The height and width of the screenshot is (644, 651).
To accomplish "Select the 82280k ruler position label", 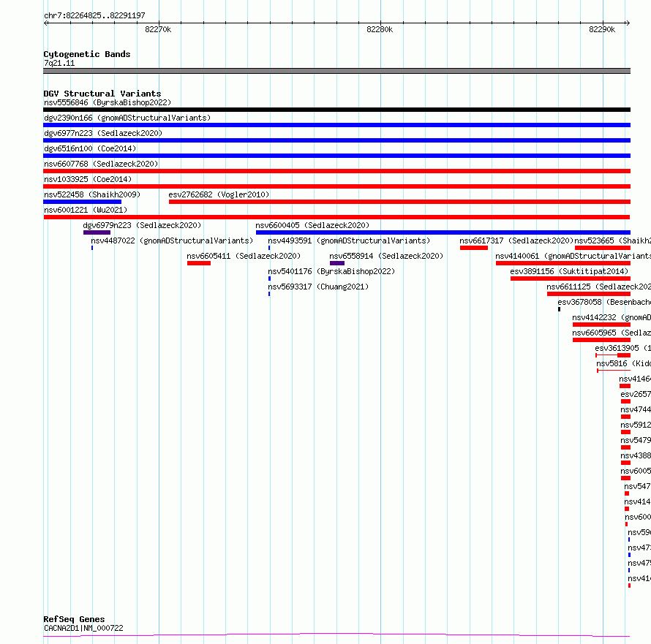I will pyautogui.click(x=380, y=29).
